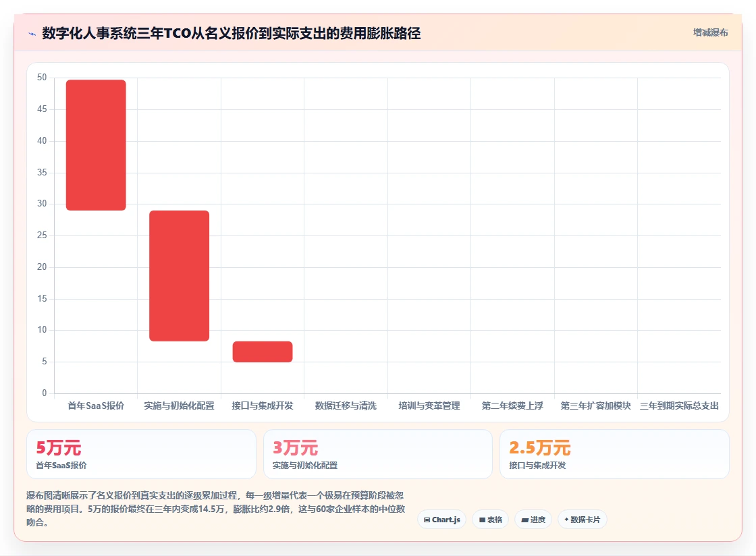Viewport: 756px width, 556px height.
Task: Select the Chart.js tag chip
Action: [441, 520]
